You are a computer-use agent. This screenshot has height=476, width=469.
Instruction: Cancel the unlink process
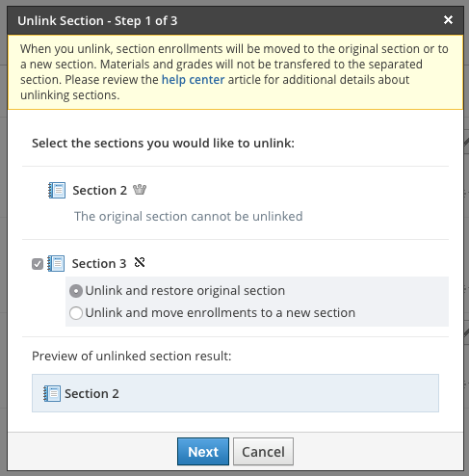(x=263, y=451)
